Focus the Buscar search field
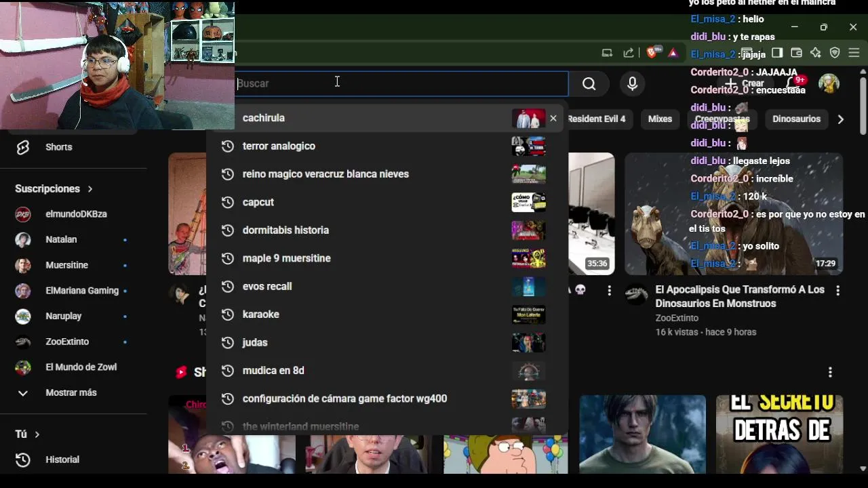Screen dimensions: 868x488 [x=401, y=83]
